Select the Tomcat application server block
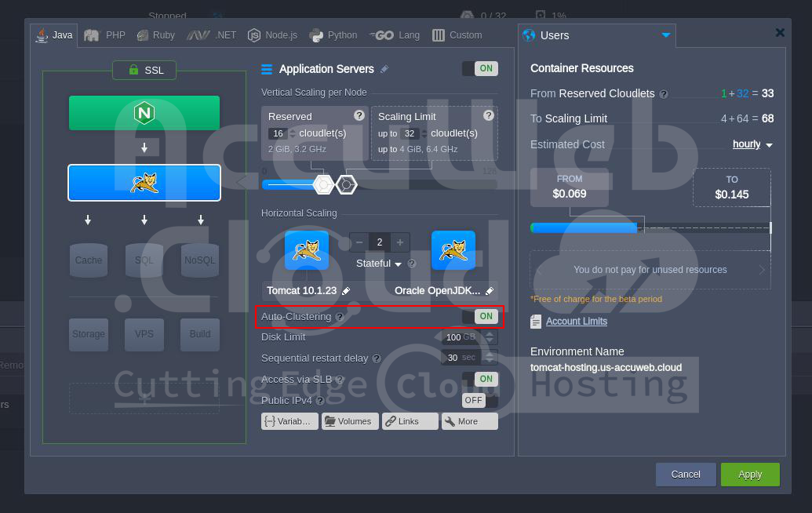 pos(144,183)
